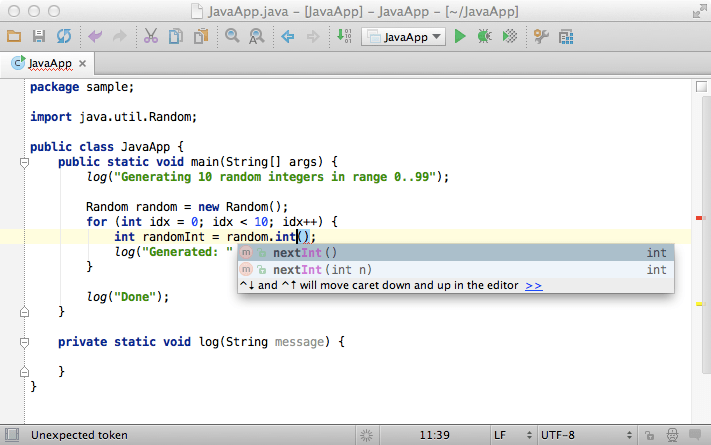Toggle tool windows icon in status bar
This screenshot has width=711, height=445.
[12, 435]
